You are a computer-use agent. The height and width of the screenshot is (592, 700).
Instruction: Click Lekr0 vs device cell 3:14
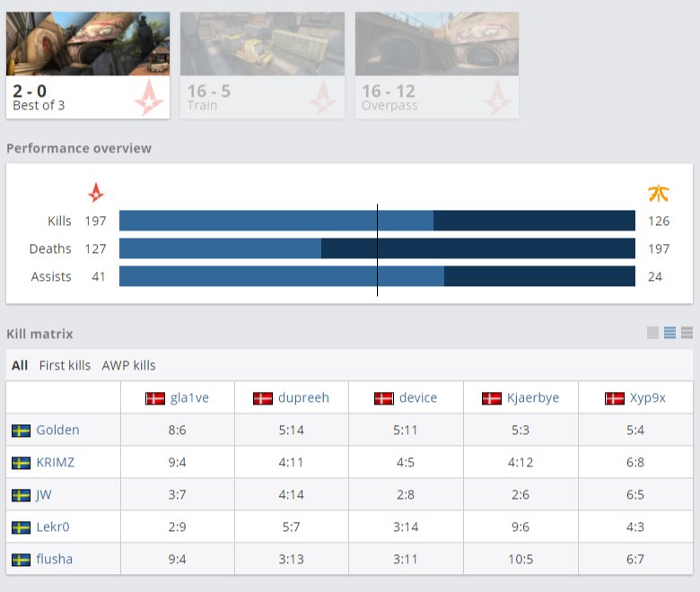[407, 527]
